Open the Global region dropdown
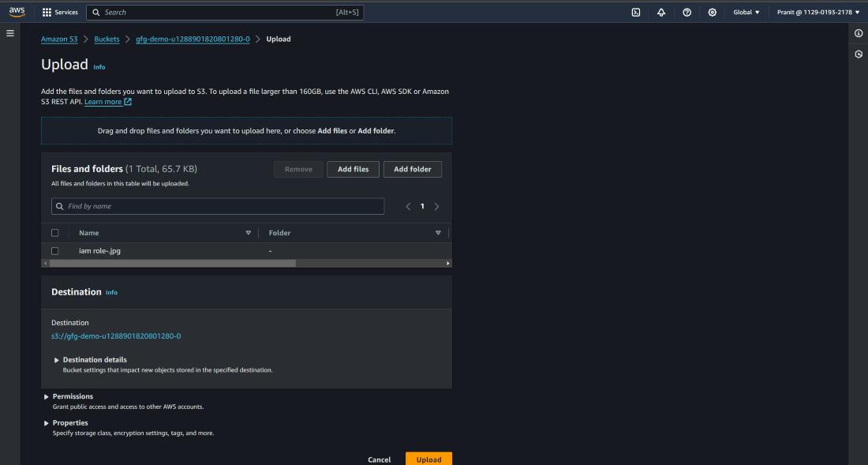The width and height of the screenshot is (868, 465). tap(746, 12)
